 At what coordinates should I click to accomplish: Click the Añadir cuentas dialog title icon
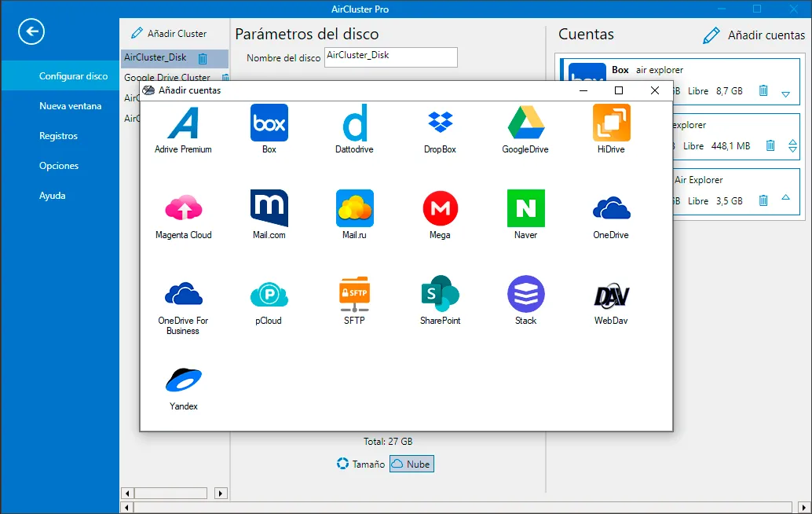tap(148, 90)
